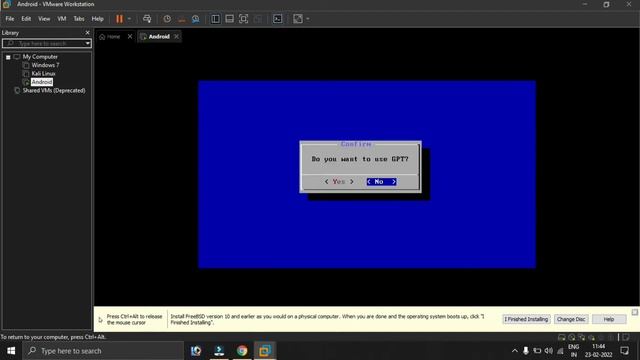Open the network status tray icon
Viewport: 640px width, 360px height.
[x=560, y=351]
